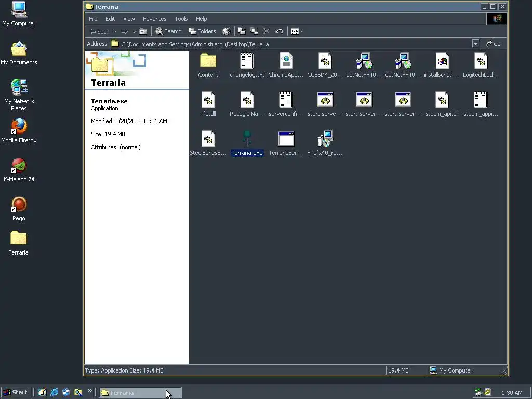Open the File menu
Screen dimensions: 532x399
click(x=93, y=19)
